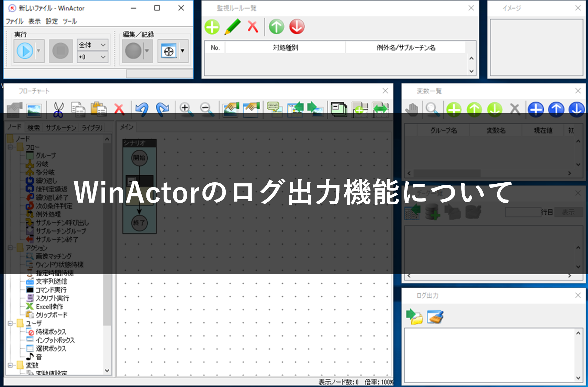Collapse the ユーザ folder in node tree
The width and height of the screenshot is (588, 387).
coord(10,323)
